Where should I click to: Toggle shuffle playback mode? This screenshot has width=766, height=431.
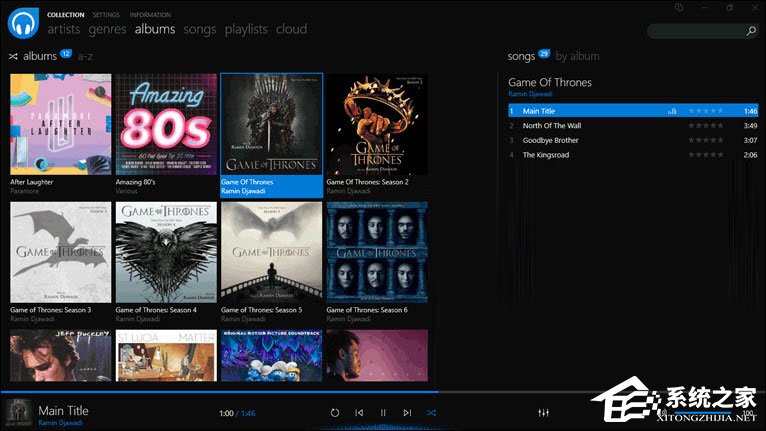point(431,412)
